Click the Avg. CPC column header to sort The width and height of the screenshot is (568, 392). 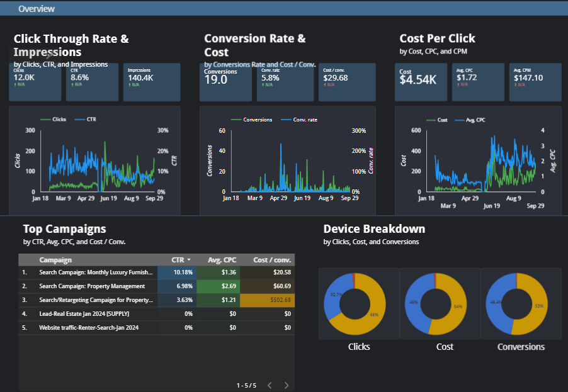pos(222,260)
